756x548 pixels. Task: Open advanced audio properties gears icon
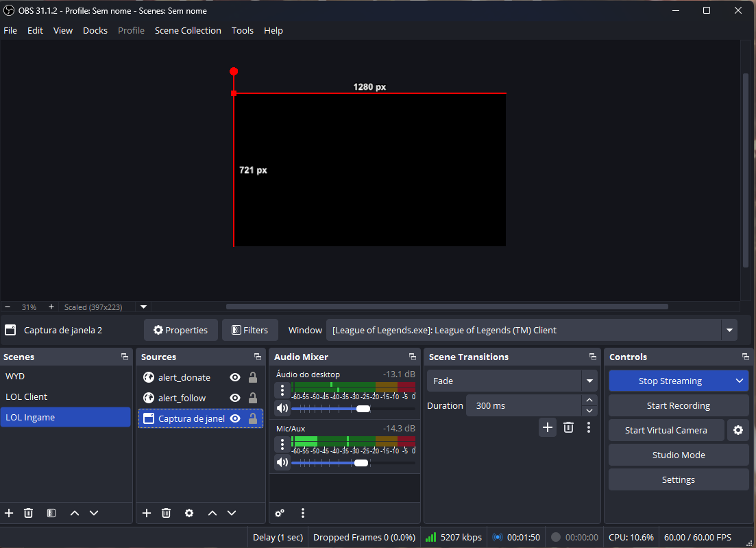click(280, 513)
